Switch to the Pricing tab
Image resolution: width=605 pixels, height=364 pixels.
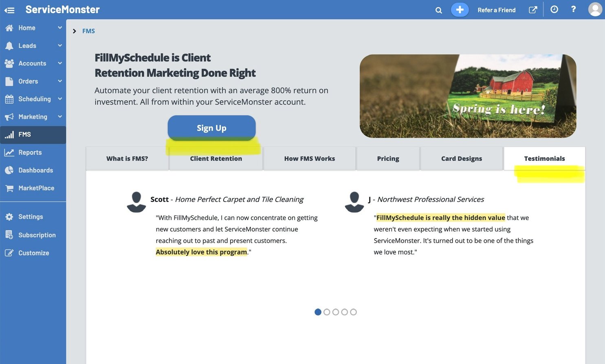tap(388, 158)
